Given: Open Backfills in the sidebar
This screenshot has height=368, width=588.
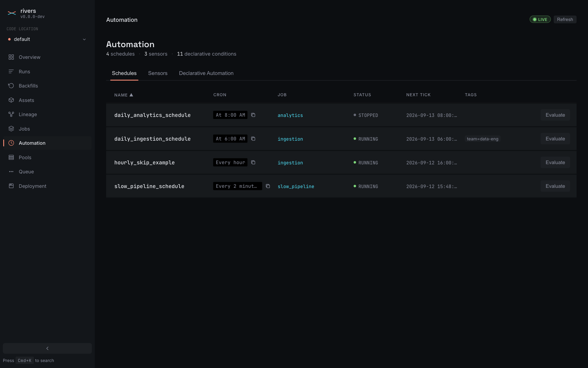Looking at the screenshot, I should [47, 86].
